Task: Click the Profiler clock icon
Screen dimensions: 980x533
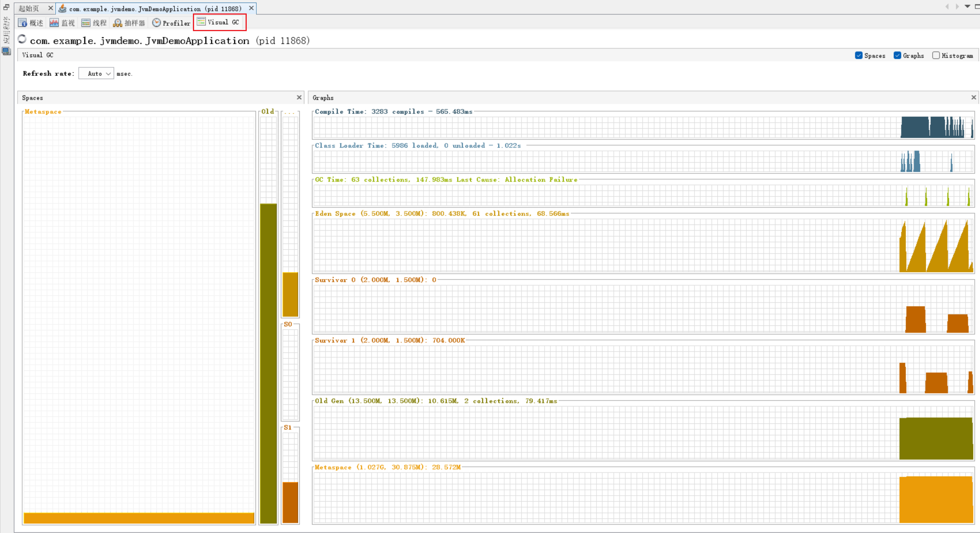Action: tap(156, 23)
